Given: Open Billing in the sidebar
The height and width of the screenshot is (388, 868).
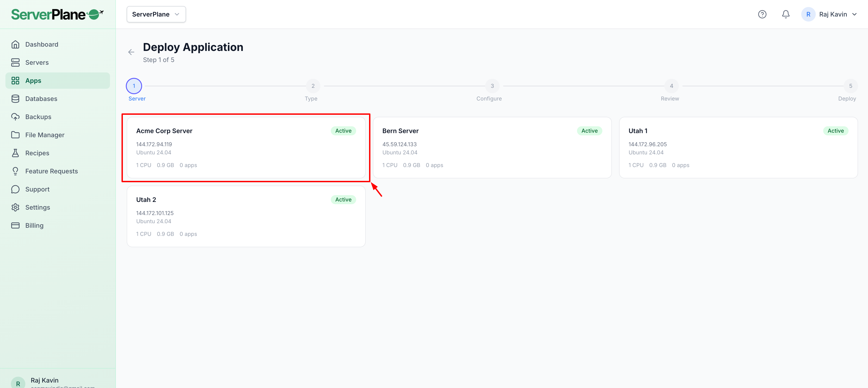Looking at the screenshot, I should point(34,225).
